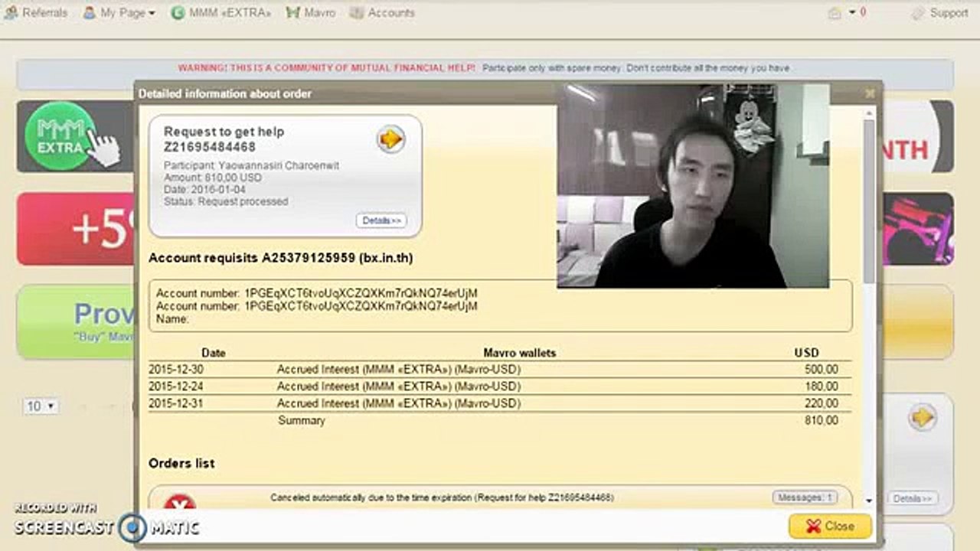This screenshot has width=980, height=551.
Task: Open the MMM «EXTRA» menu item
Action: pyautogui.click(x=220, y=13)
